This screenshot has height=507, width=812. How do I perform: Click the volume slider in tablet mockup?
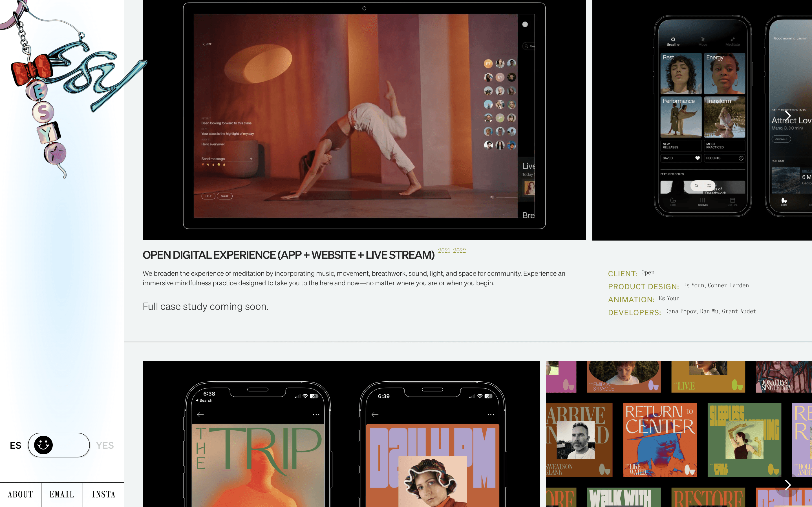[x=507, y=197]
